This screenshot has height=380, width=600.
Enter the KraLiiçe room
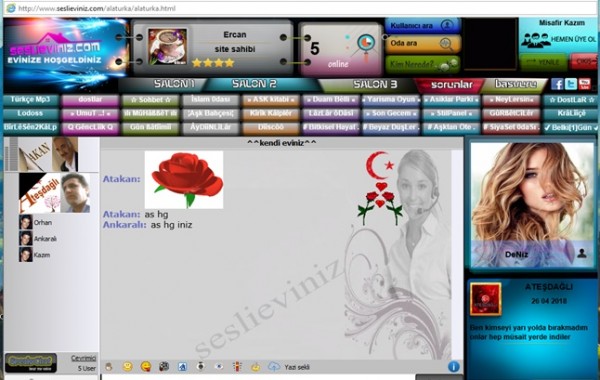coord(571,114)
